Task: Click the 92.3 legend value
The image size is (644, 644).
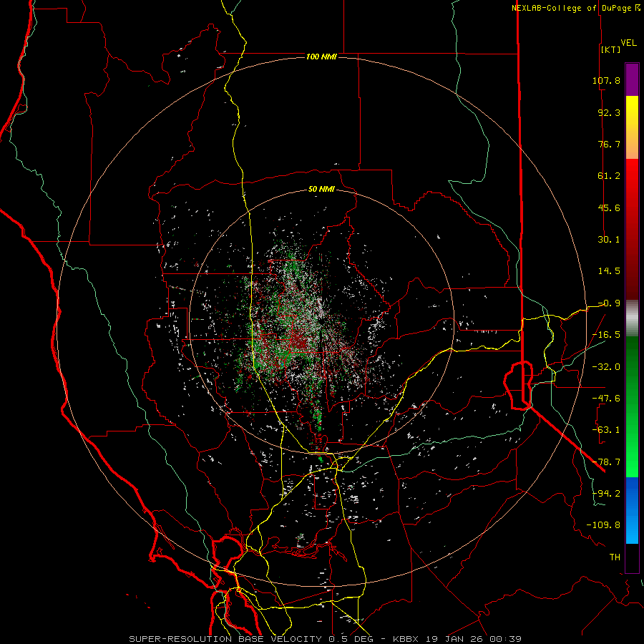Action: point(609,112)
